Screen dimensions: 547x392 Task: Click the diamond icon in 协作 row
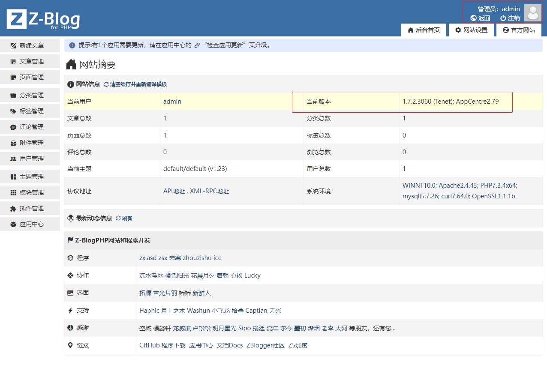[x=70, y=275]
